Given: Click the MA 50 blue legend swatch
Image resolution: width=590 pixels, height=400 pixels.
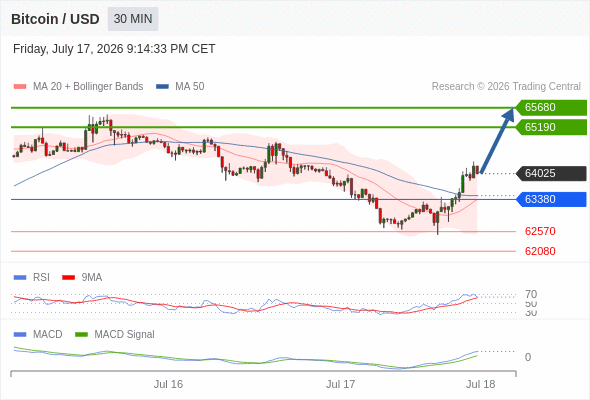Looking at the screenshot, I should pos(162,87).
